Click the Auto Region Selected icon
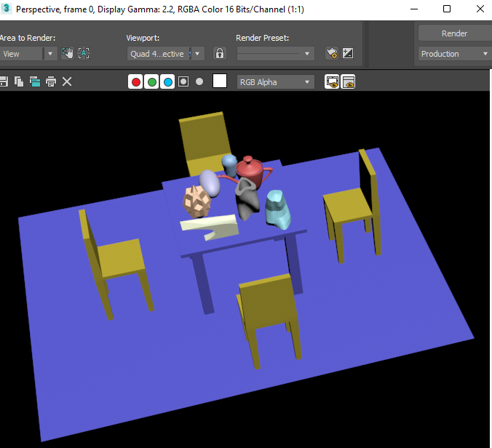This screenshot has width=492, height=448. point(84,54)
